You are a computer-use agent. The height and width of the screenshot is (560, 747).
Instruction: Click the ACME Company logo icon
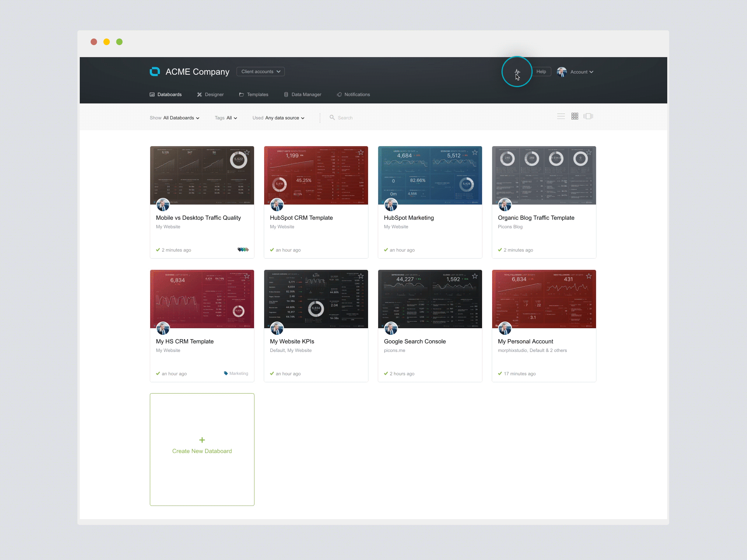pyautogui.click(x=155, y=72)
